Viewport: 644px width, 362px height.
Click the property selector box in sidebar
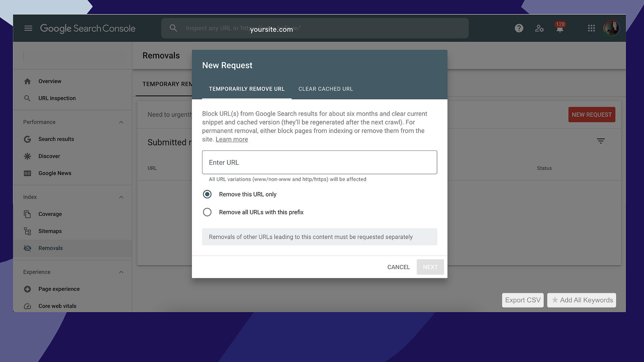click(74, 56)
